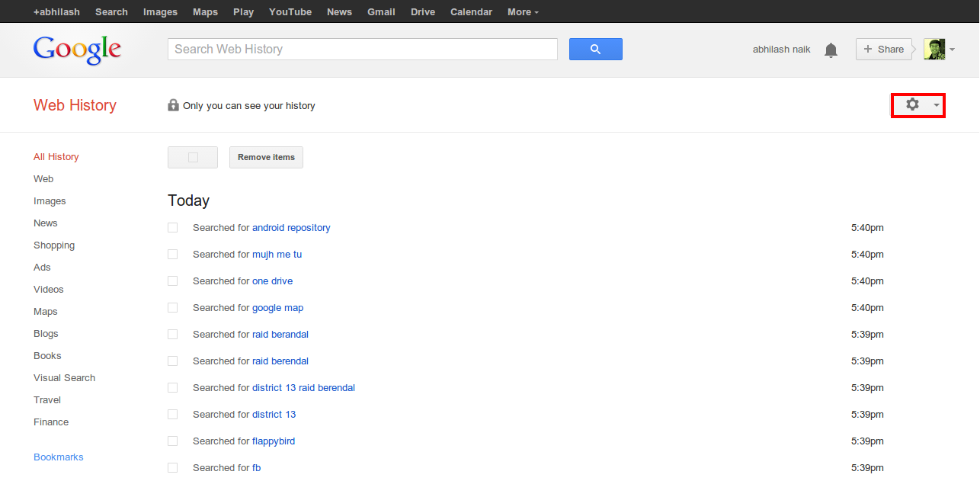The image size is (980, 481).
Task: Click the Web History settings gear icon
Action: pos(912,105)
